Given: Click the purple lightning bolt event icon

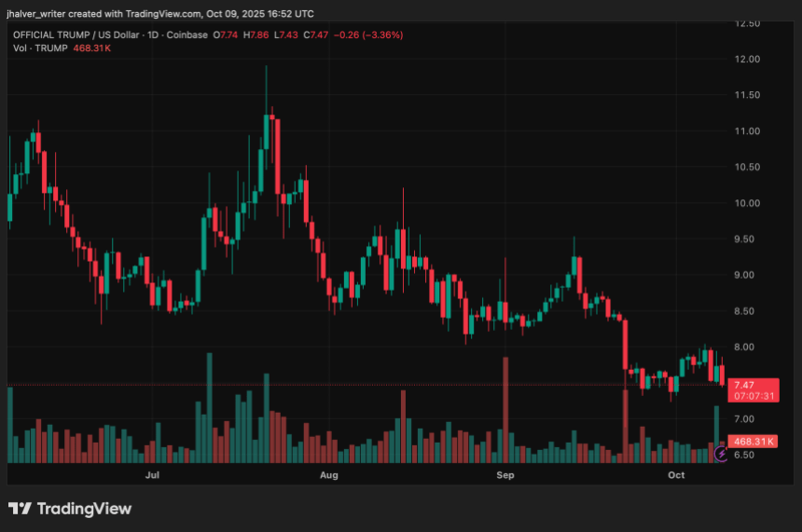Looking at the screenshot, I should pos(721,455).
